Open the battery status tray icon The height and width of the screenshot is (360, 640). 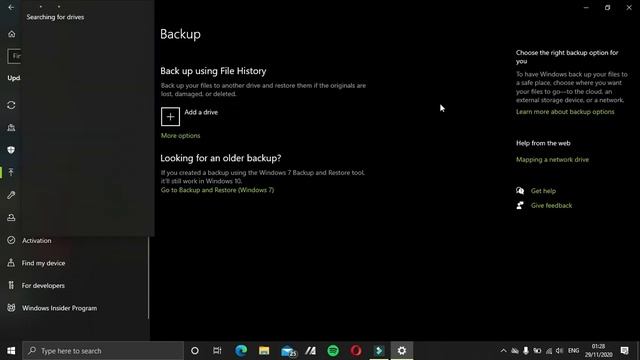tap(537, 351)
